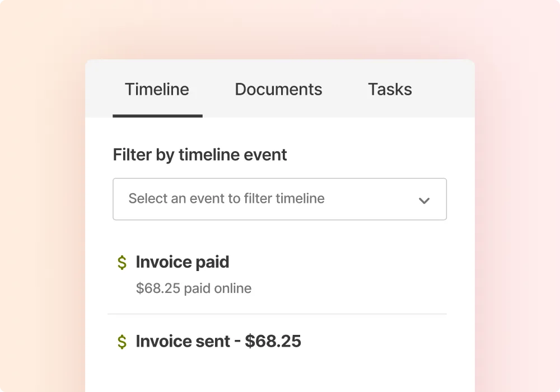Click the blank space right of Invoice sent
The height and width of the screenshot is (392, 560).
point(381,341)
